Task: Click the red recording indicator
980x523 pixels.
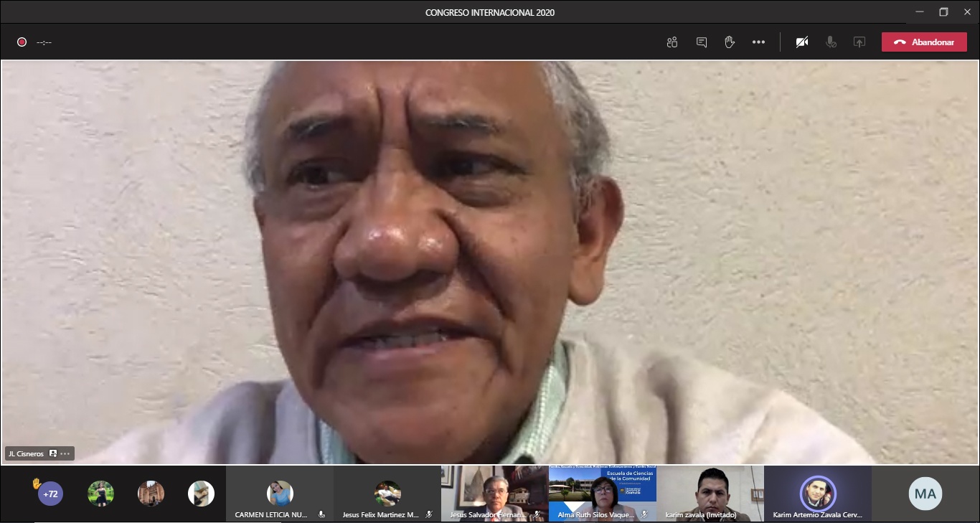Action: click(22, 42)
